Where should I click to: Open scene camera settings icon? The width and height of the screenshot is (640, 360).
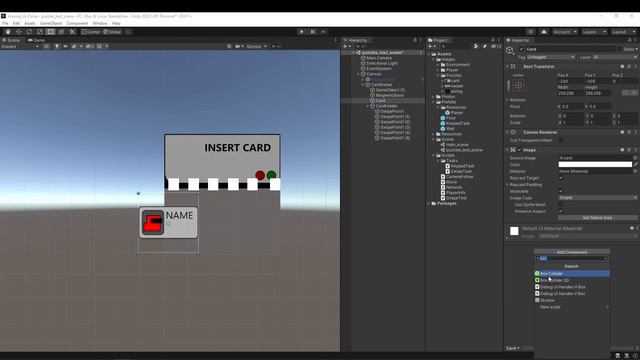coord(239,47)
